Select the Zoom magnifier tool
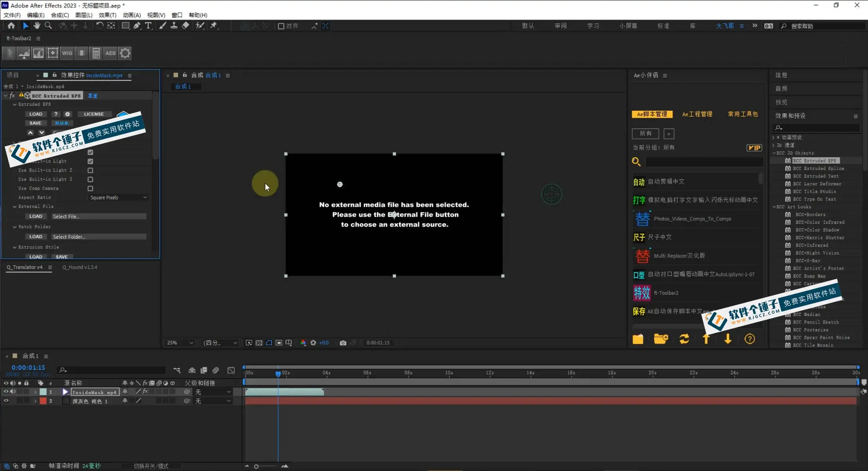This screenshot has width=868, height=471. 48,26
